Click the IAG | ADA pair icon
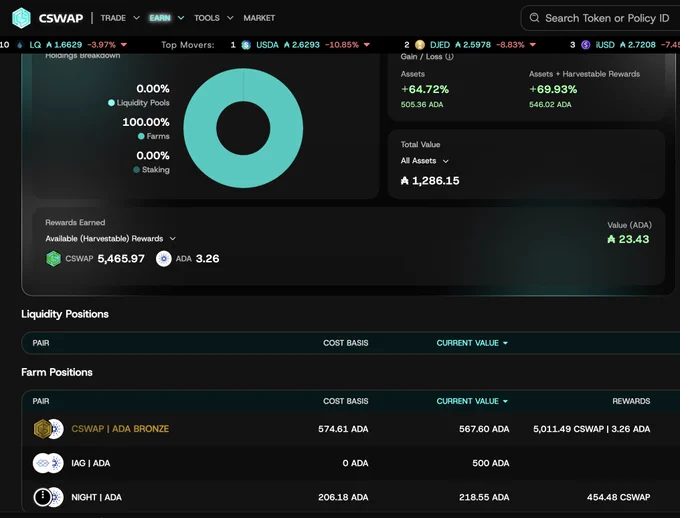Screen dimensions: 680x518 (48, 463)
